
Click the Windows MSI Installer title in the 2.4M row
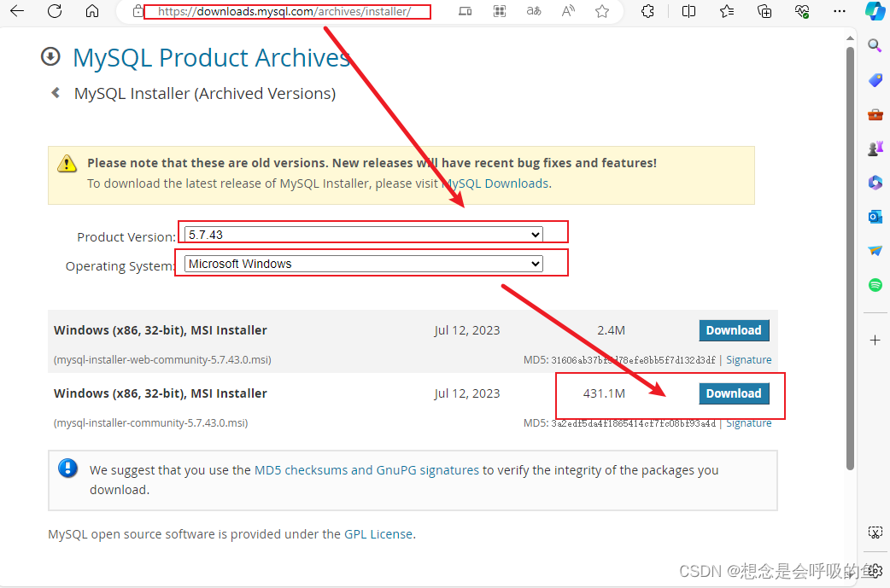pyautogui.click(x=160, y=330)
